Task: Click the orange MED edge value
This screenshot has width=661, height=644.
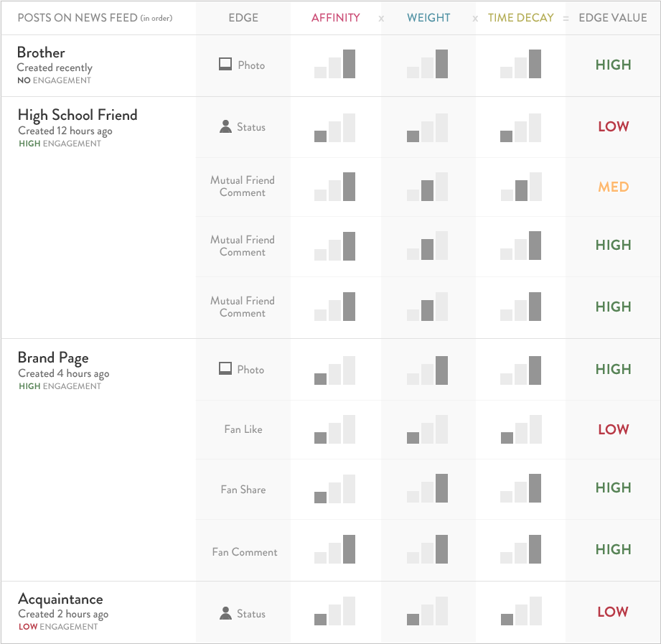Action: [614, 187]
